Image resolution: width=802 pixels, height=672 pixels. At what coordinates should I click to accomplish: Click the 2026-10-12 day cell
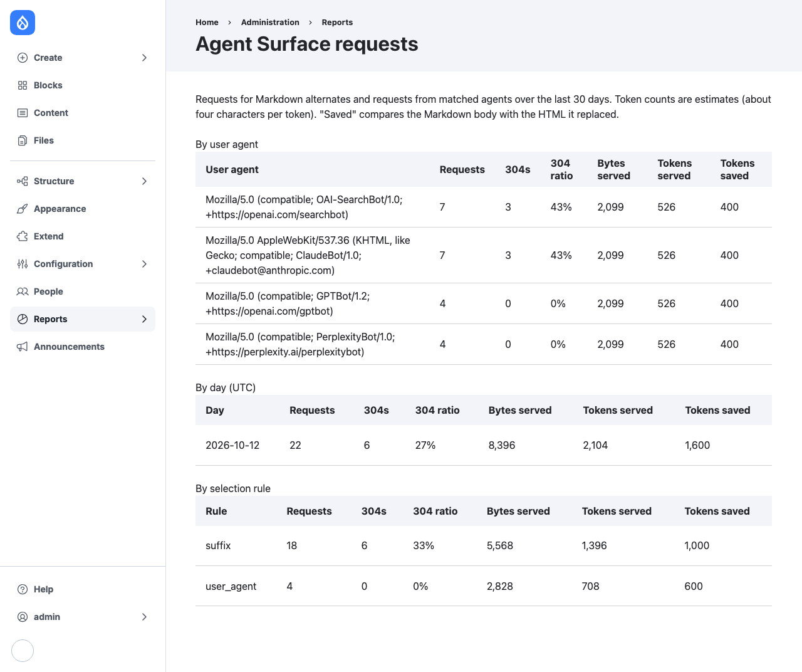(x=232, y=445)
